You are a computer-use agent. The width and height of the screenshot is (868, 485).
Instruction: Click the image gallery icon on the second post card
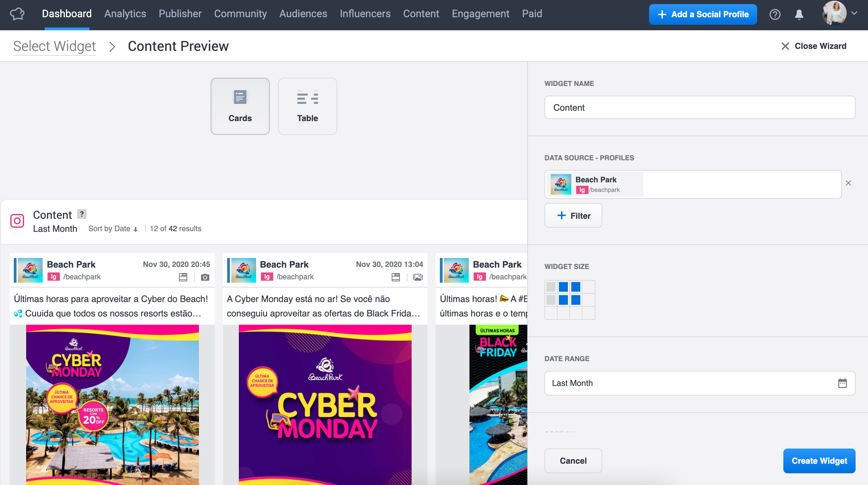pos(418,277)
